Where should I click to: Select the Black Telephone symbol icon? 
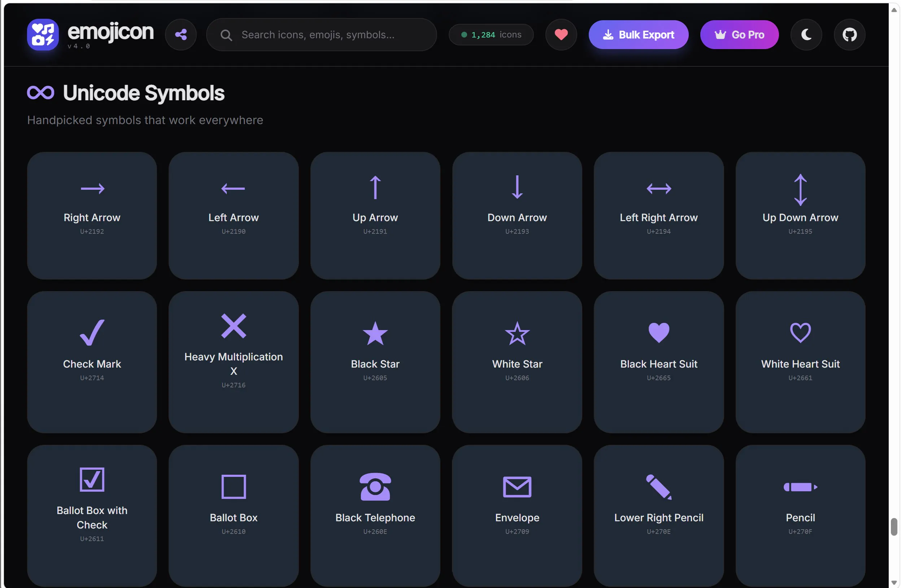pyautogui.click(x=375, y=487)
